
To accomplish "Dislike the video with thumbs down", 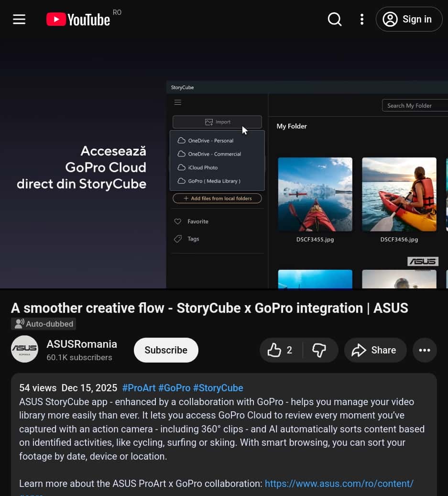I will [319, 350].
